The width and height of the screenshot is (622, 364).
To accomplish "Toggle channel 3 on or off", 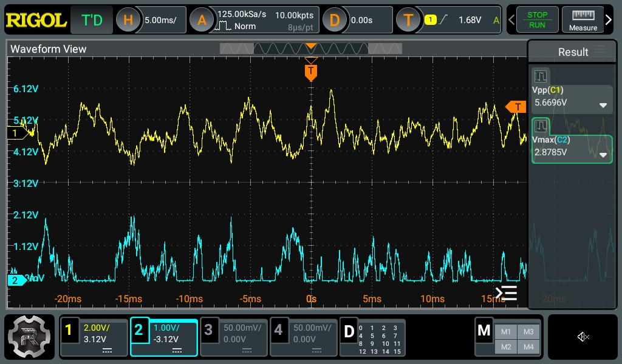I will pos(208,330).
